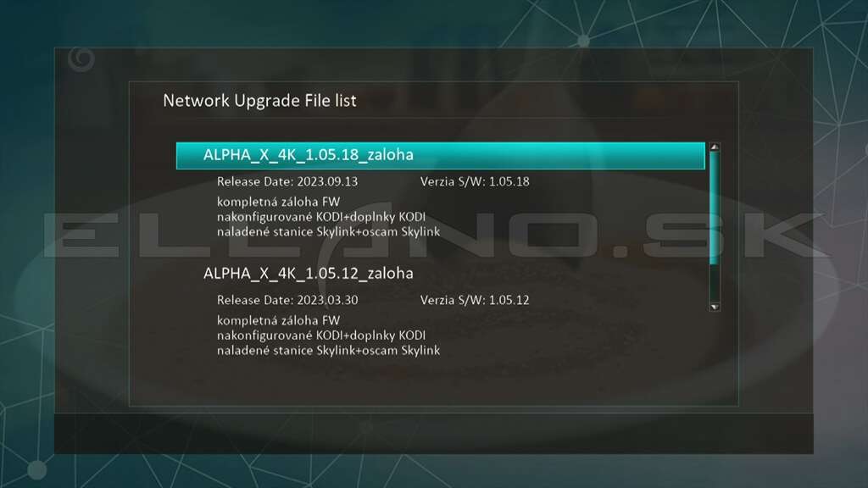The image size is (868, 488).
Task: Click 'naladené stanice Skylink+oscam Skylink' under the 1.05.18 entry
Action: point(328,232)
